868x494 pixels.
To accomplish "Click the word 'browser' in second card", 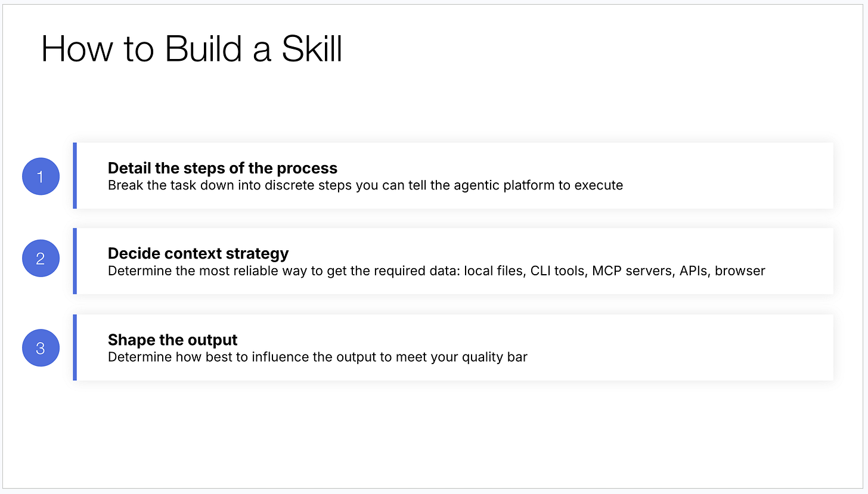I will [740, 271].
